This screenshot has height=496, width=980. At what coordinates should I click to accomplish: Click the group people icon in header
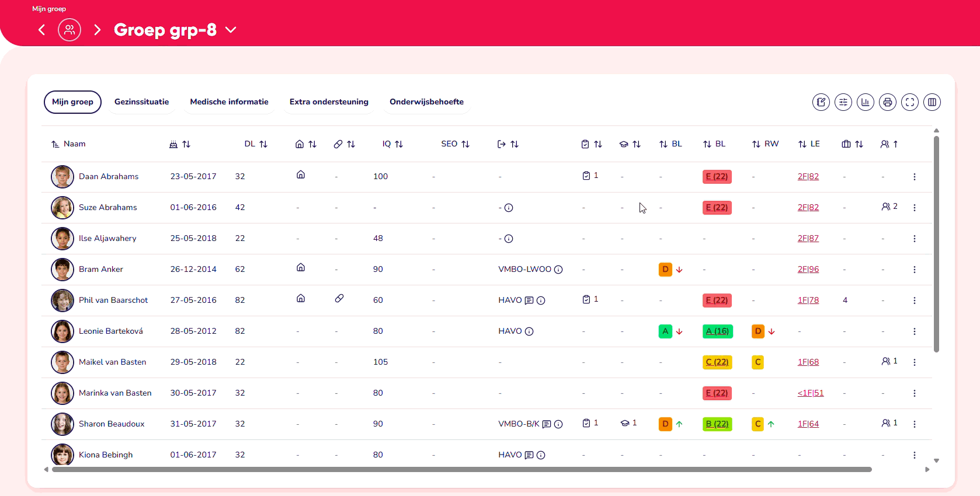pyautogui.click(x=69, y=30)
